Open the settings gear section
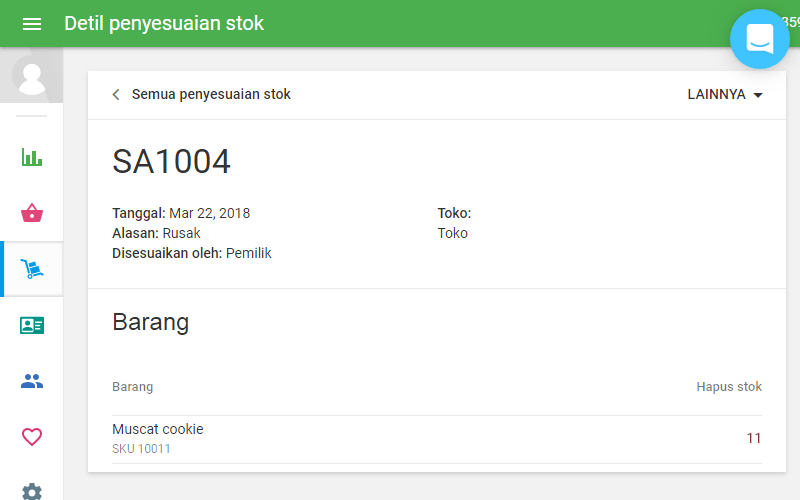Viewport: 800px width, 500px height. point(32,492)
